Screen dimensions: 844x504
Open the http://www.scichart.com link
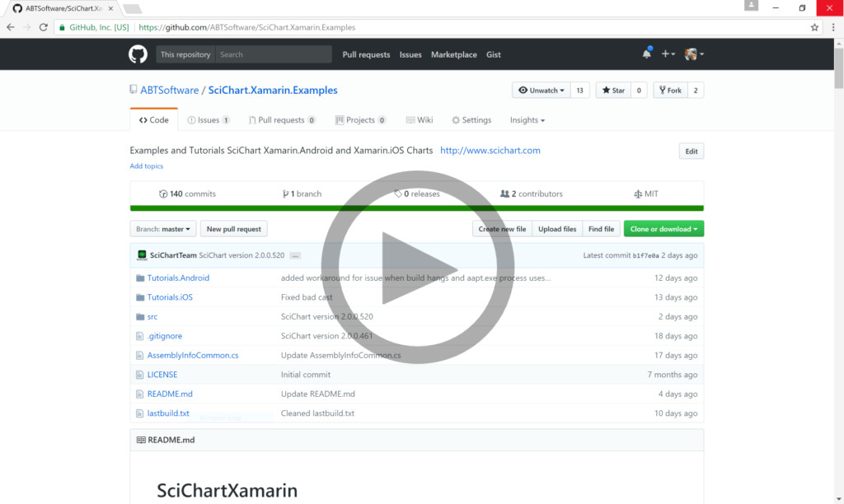490,151
